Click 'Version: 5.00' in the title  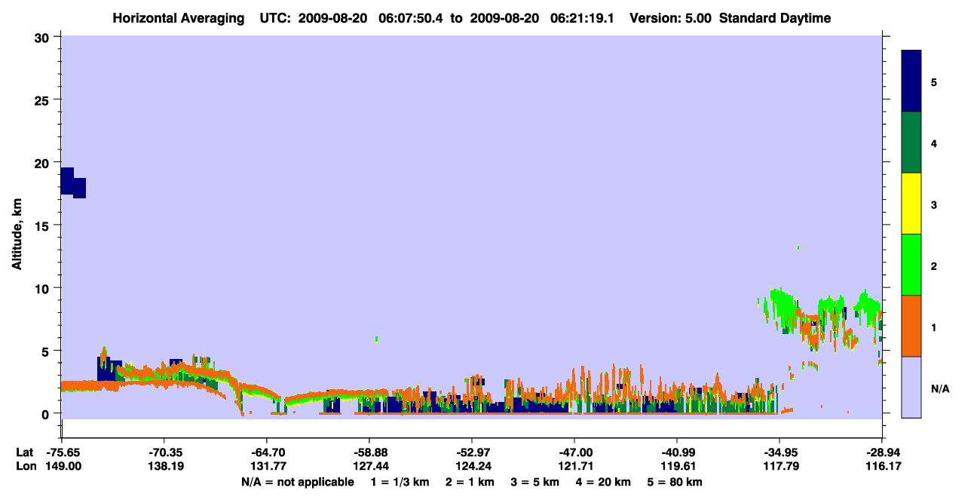point(670,18)
